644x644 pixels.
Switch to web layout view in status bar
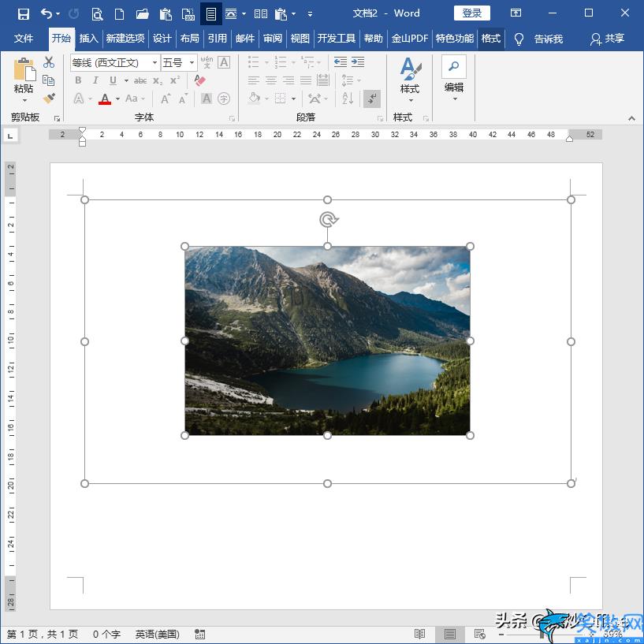[x=479, y=634]
